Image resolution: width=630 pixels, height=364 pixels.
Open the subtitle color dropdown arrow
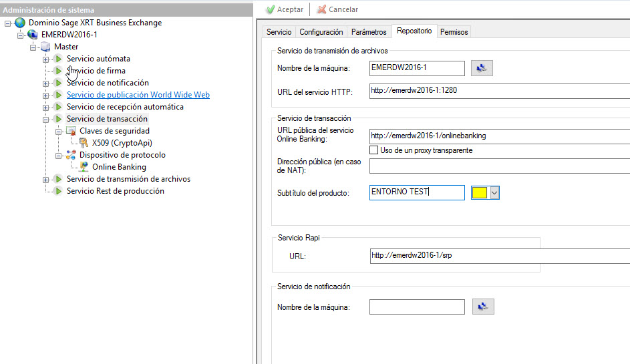(494, 193)
